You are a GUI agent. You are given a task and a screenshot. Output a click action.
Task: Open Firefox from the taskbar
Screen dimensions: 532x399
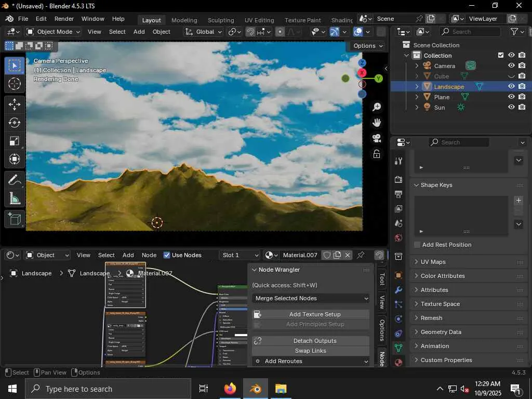click(x=230, y=389)
